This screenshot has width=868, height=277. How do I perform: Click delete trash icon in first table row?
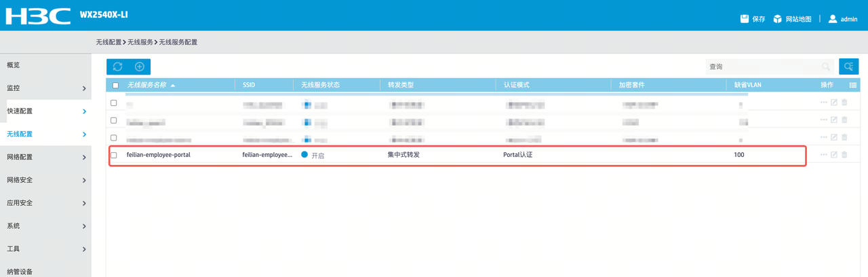point(844,103)
